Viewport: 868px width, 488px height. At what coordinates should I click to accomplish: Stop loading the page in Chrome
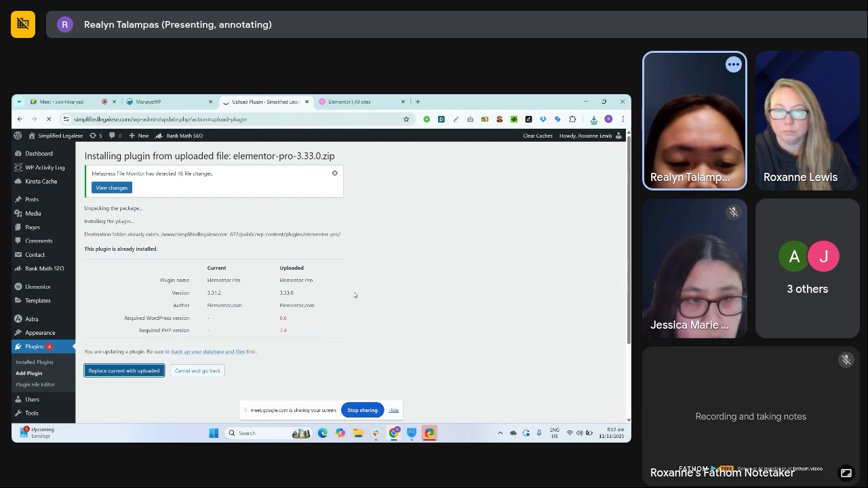(x=49, y=119)
